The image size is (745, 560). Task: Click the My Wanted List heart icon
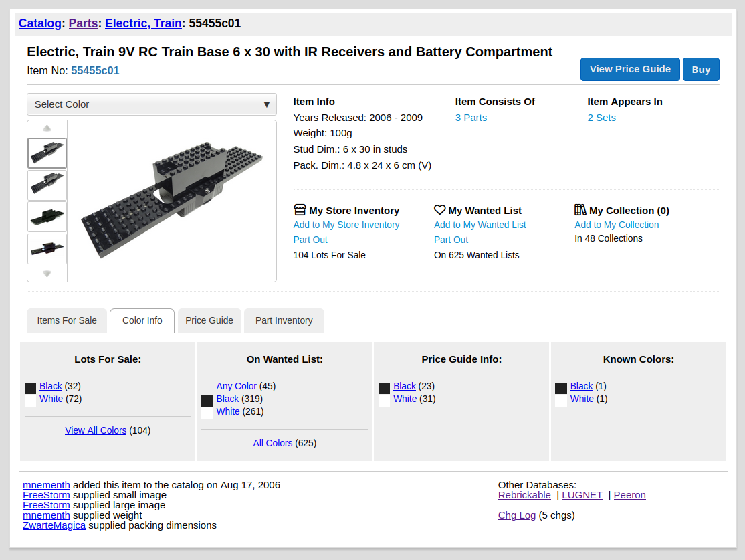click(x=440, y=209)
